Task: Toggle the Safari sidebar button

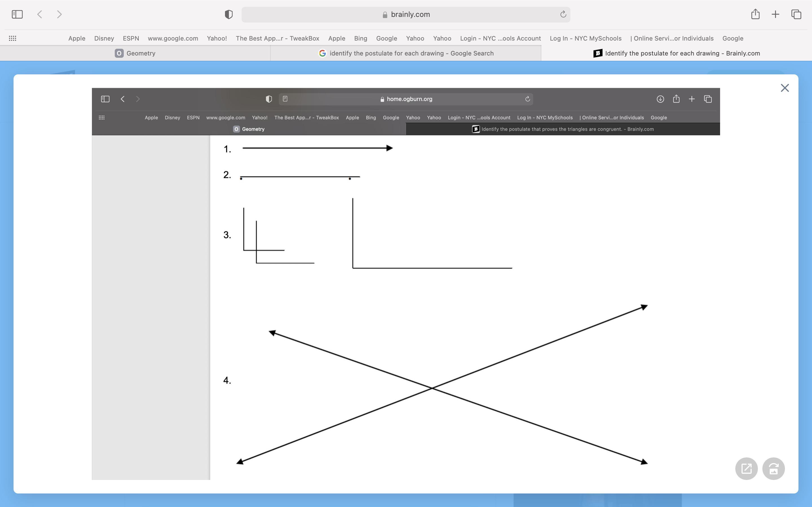Action: click(x=17, y=14)
